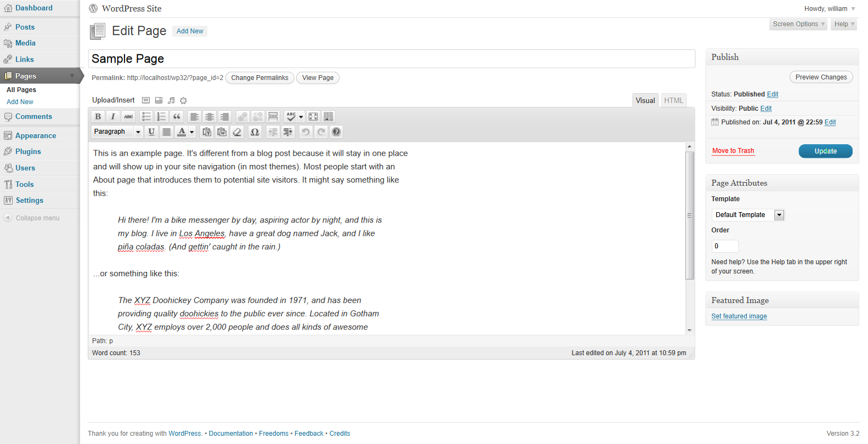
Task: Toggle bold formatting in the editor
Action: pos(98,116)
